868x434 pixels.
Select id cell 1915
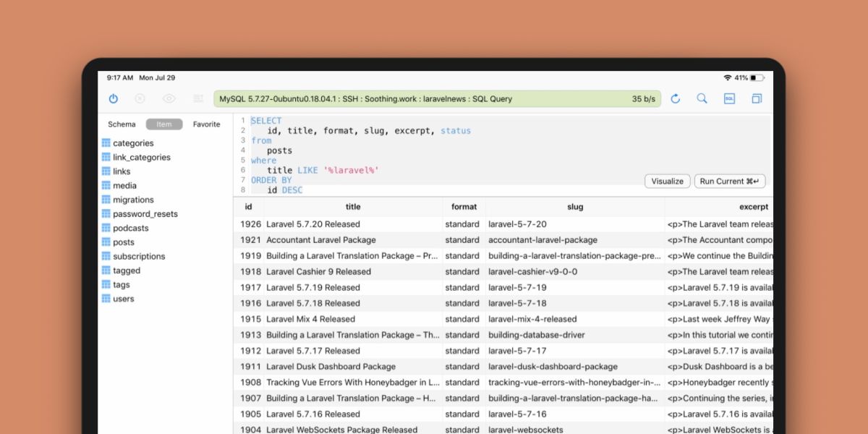point(250,319)
